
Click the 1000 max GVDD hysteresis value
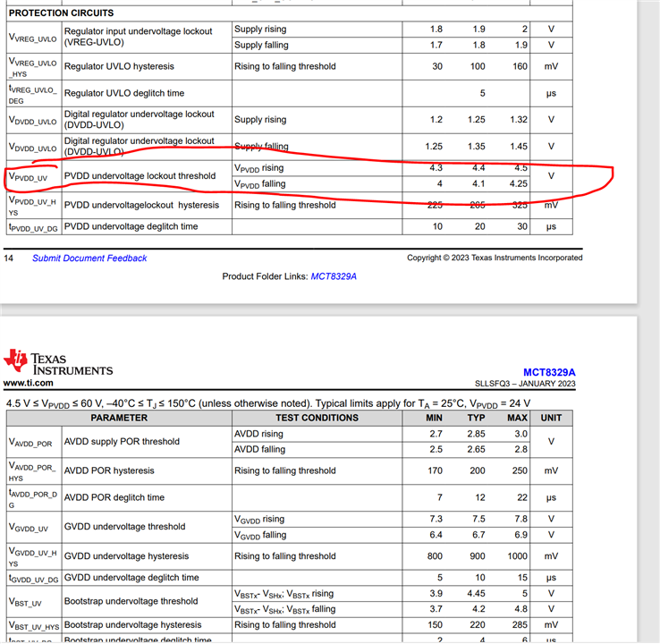click(517, 556)
